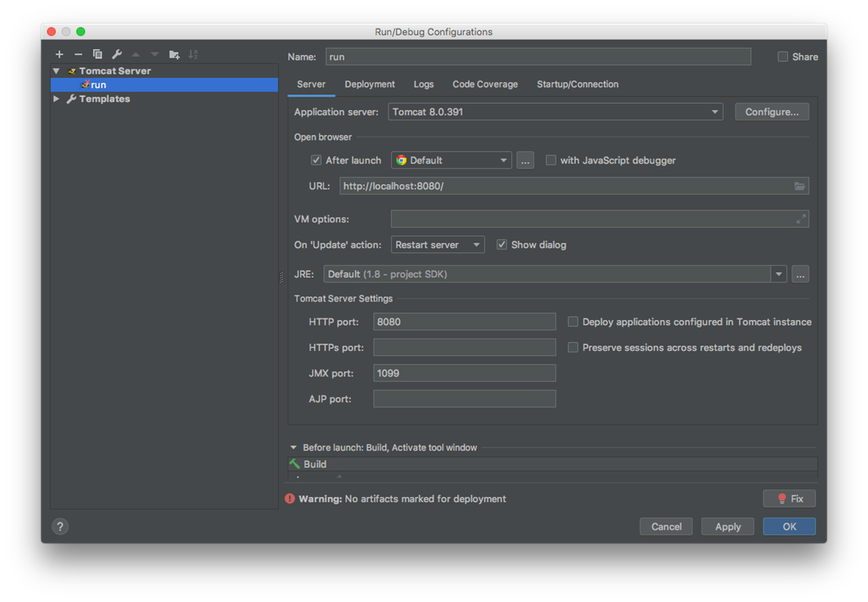The width and height of the screenshot is (868, 602).
Task: Click the HTTPs port field
Action: 464,348
